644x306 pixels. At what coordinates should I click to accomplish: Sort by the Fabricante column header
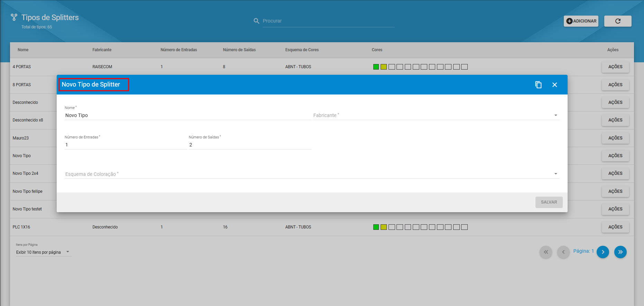pos(102,50)
